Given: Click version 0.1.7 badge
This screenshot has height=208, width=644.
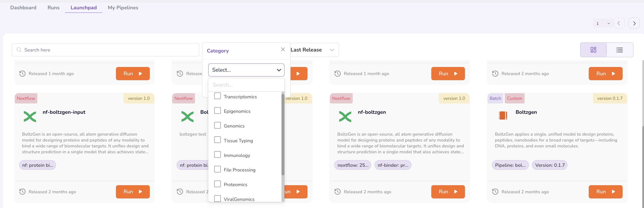Looking at the screenshot, I should click(x=610, y=98).
